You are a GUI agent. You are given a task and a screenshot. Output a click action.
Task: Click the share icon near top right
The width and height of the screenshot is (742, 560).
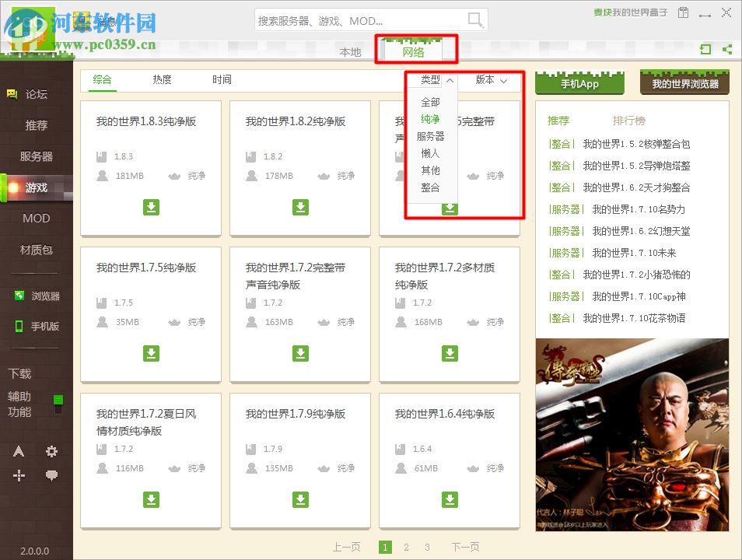click(726, 49)
